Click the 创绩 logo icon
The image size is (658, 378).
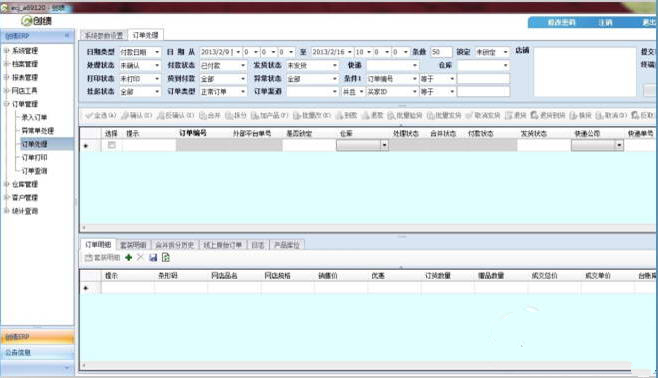point(27,21)
